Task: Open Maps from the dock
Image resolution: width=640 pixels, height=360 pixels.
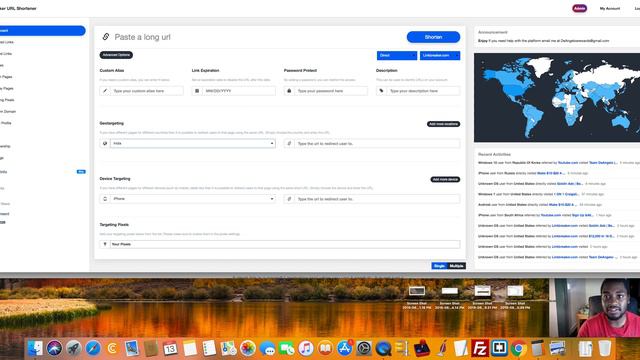Action: (x=229, y=348)
